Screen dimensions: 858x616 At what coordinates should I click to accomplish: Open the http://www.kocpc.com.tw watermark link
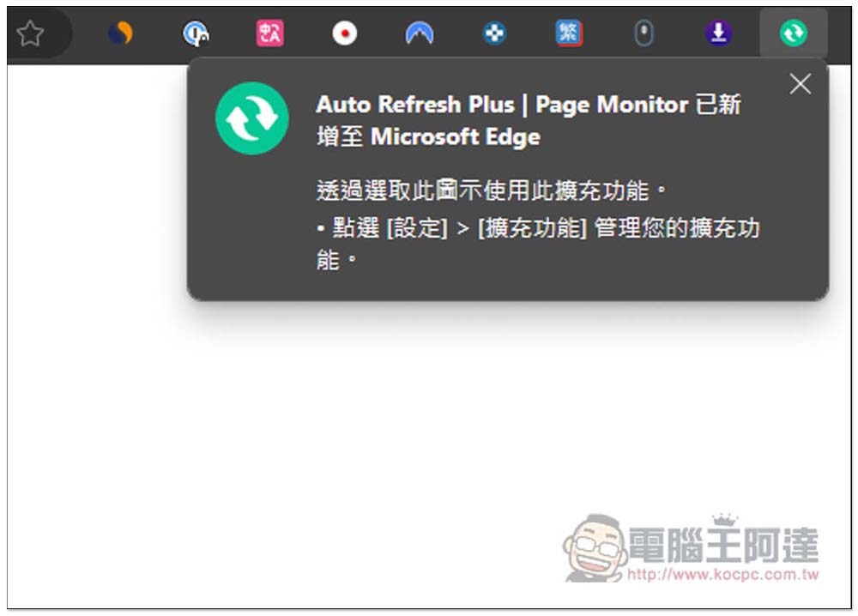pyautogui.click(x=723, y=574)
